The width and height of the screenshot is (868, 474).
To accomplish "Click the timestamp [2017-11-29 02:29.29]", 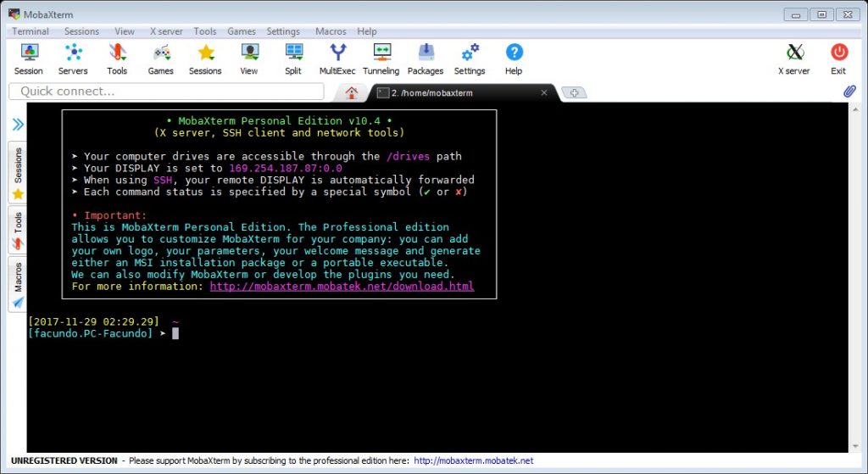I will (x=93, y=321).
